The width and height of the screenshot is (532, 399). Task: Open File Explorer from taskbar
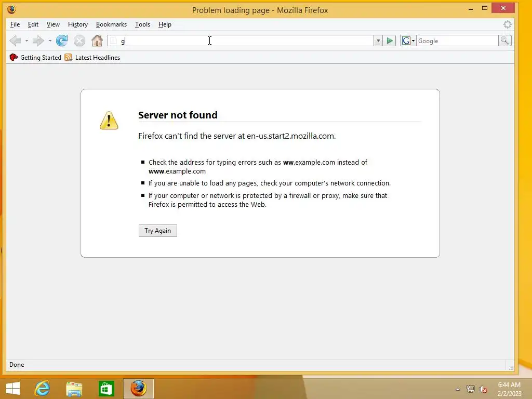pos(74,389)
